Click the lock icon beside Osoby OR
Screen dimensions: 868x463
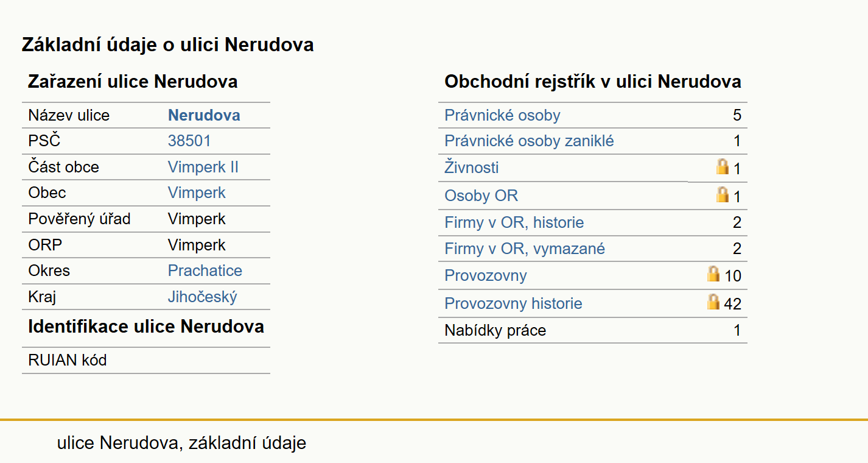tap(723, 194)
